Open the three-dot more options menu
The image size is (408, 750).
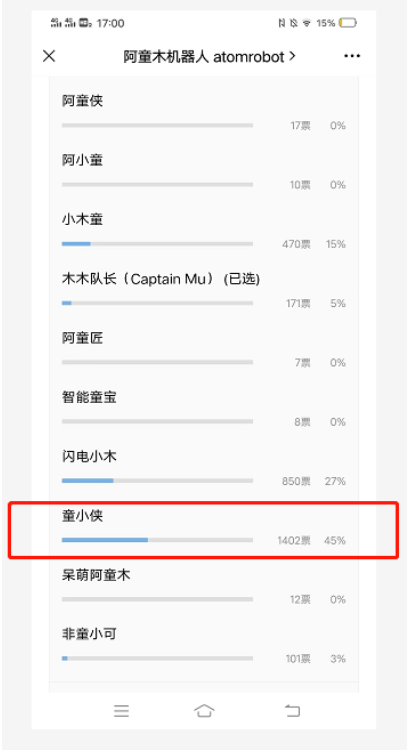pyautogui.click(x=352, y=56)
